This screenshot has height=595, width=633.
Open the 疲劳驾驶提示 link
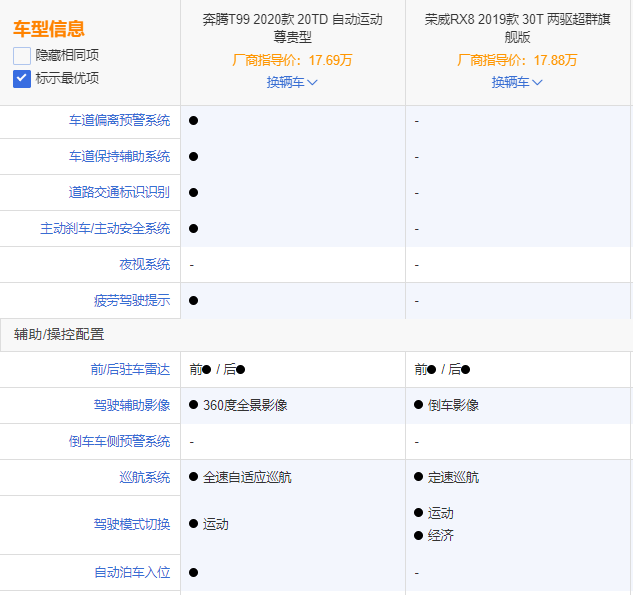(x=132, y=301)
